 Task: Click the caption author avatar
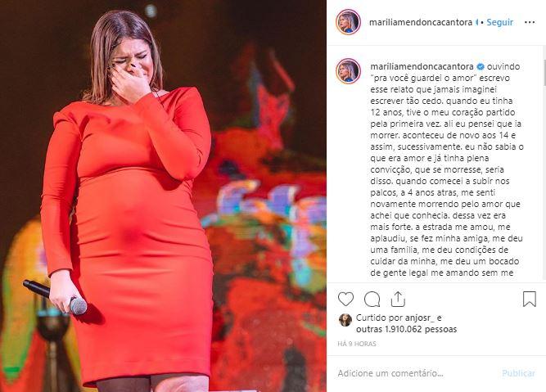click(x=348, y=71)
